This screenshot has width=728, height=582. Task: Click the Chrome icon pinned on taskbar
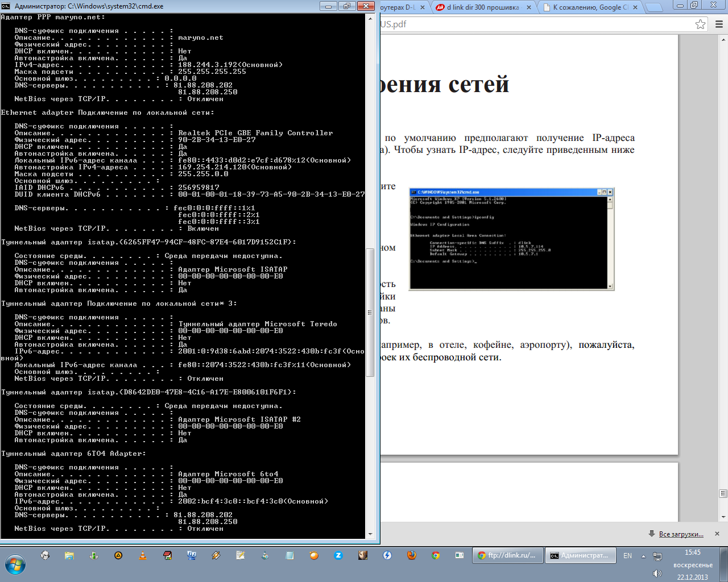tap(436, 555)
